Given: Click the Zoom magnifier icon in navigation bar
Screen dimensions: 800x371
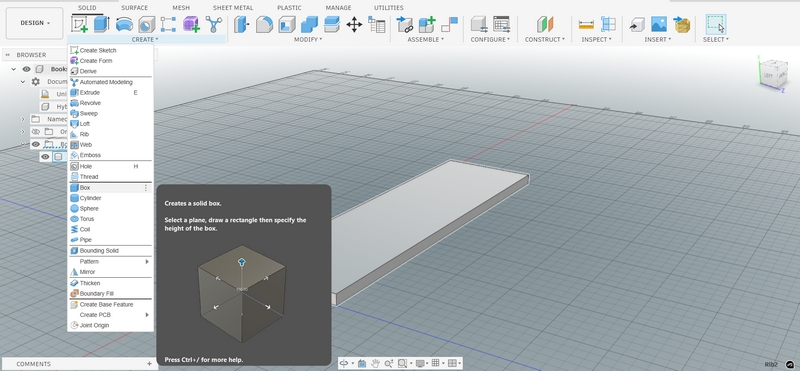Looking at the screenshot, I should coord(388,363).
